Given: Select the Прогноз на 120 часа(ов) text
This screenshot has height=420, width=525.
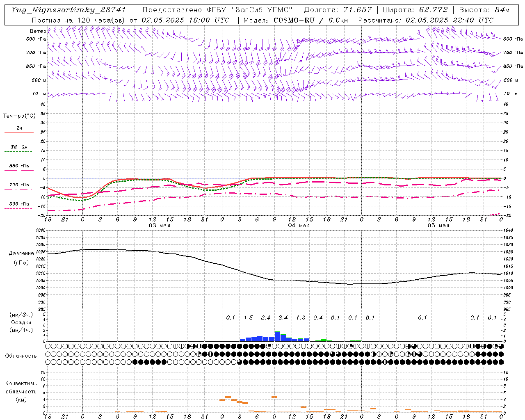Looking at the screenshot, I should [x=79, y=20].
